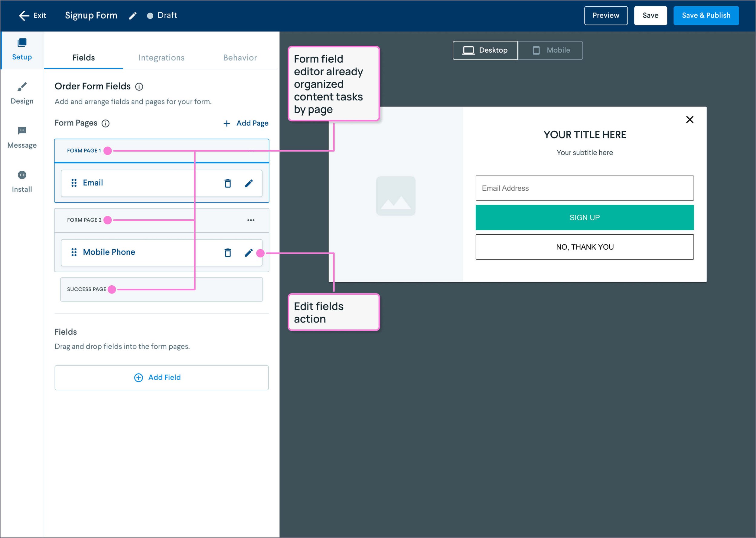This screenshot has width=756, height=538.
Task: Open Form Page 2 three-dot options menu
Action: point(251,220)
